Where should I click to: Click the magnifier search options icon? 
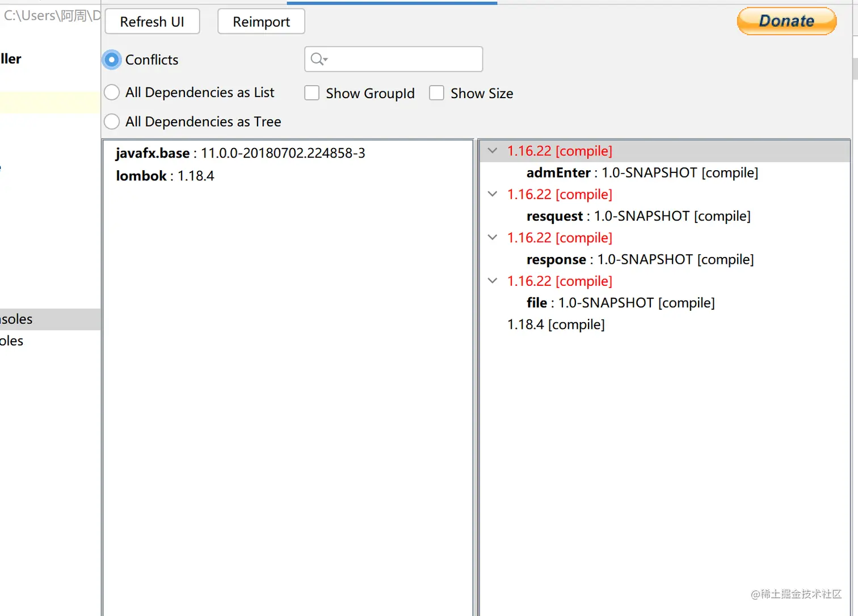pyautogui.click(x=319, y=59)
